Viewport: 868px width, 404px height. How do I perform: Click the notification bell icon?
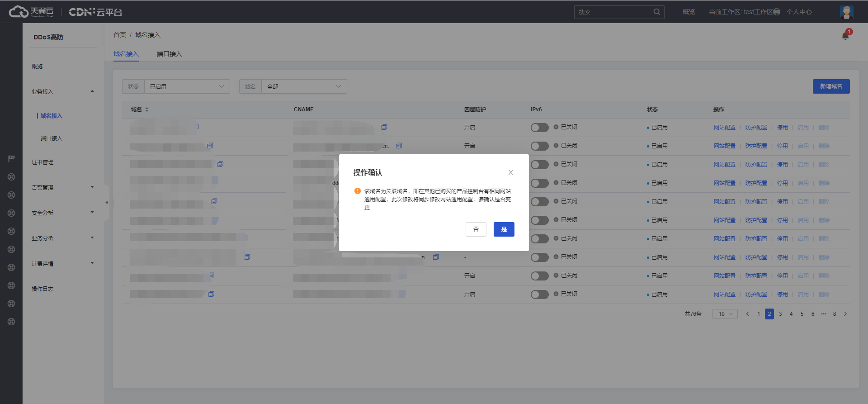(845, 36)
